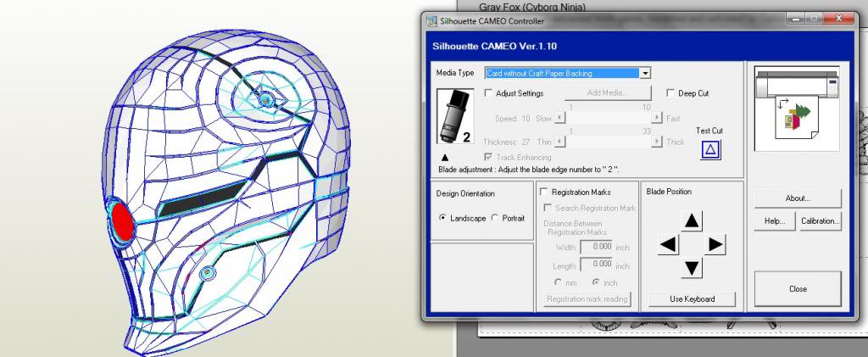The image size is (868, 357).
Task: Click the Thickness slider track
Action: 608,142
